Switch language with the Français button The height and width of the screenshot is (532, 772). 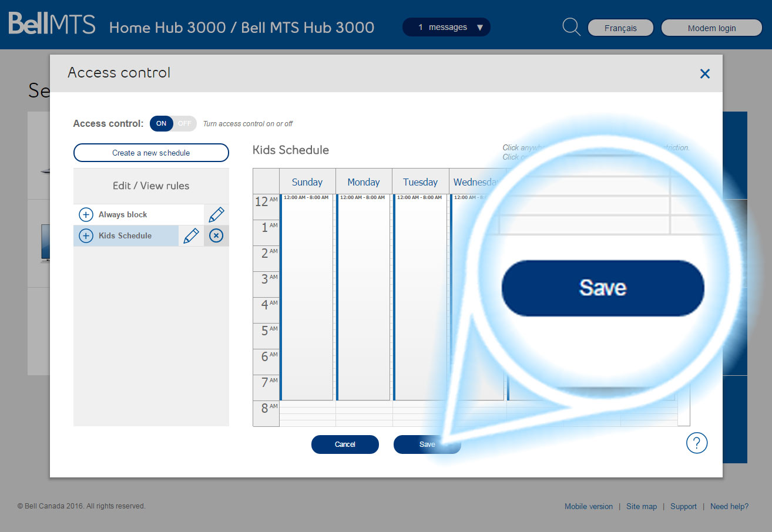[x=620, y=28]
